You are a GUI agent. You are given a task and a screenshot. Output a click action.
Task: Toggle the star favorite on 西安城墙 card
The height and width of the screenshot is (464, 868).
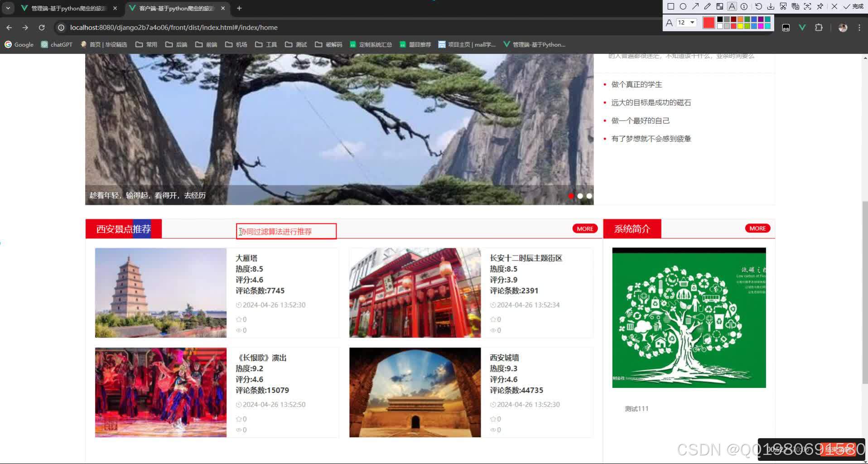pos(493,419)
